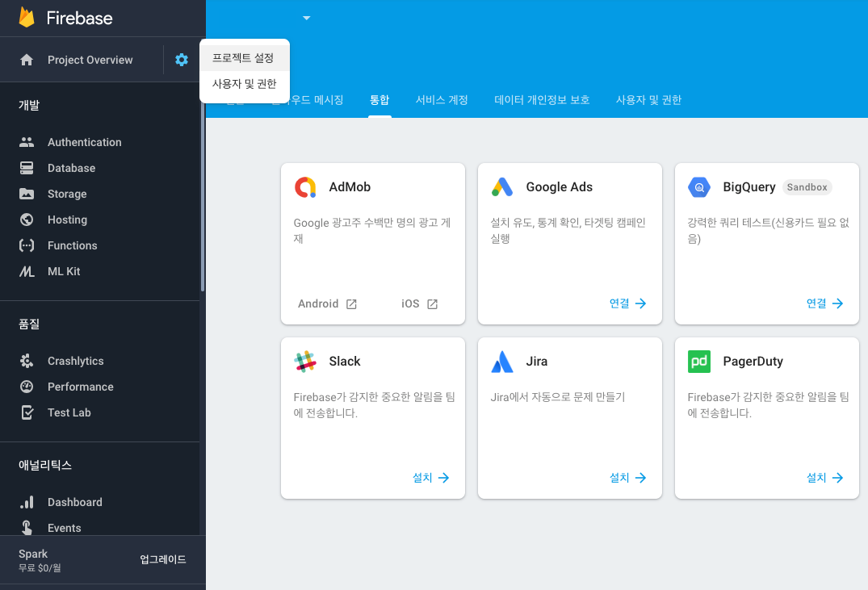Screen dimensions: 868x590
Task: Click the PagerDuty logo icon
Action: tap(699, 362)
